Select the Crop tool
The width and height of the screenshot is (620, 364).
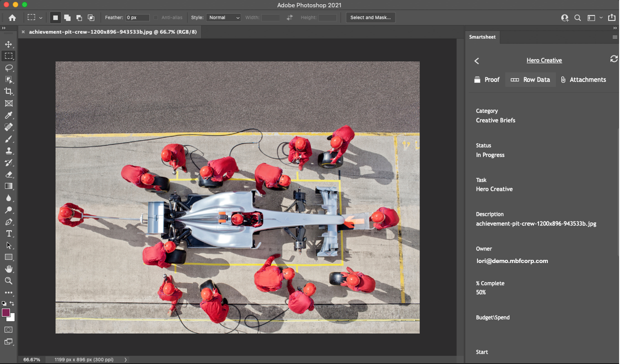coord(8,91)
